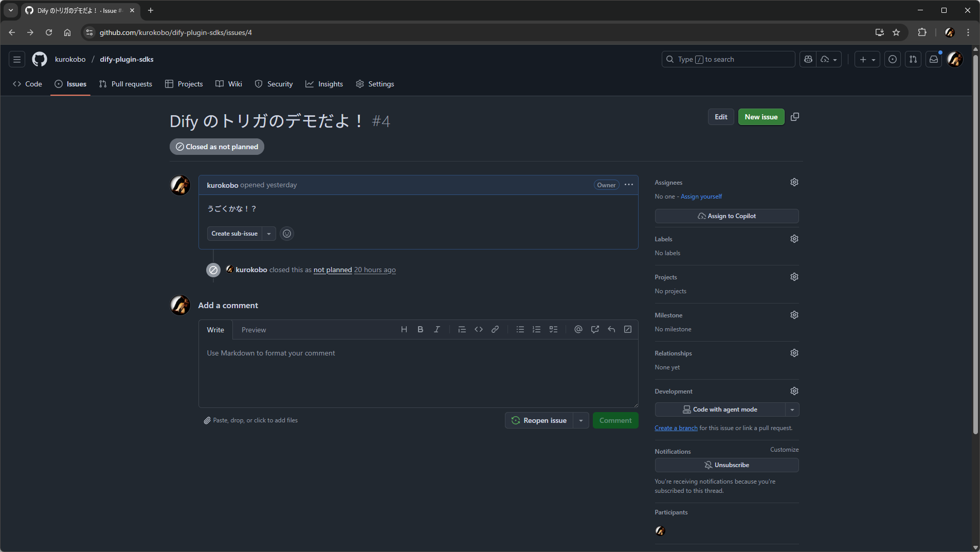Viewport: 980px width, 552px height.
Task: Expand the Create sub-issue dropdown arrow
Action: 269,234
